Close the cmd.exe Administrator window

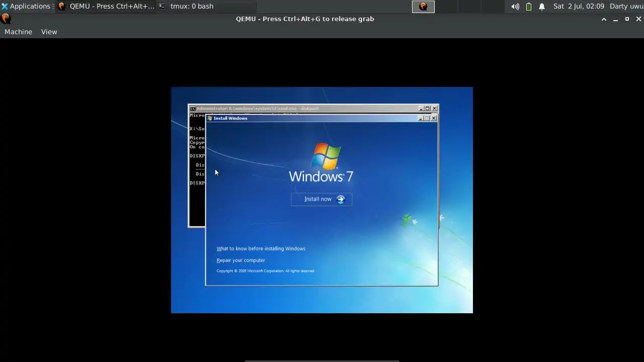click(435, 108)
